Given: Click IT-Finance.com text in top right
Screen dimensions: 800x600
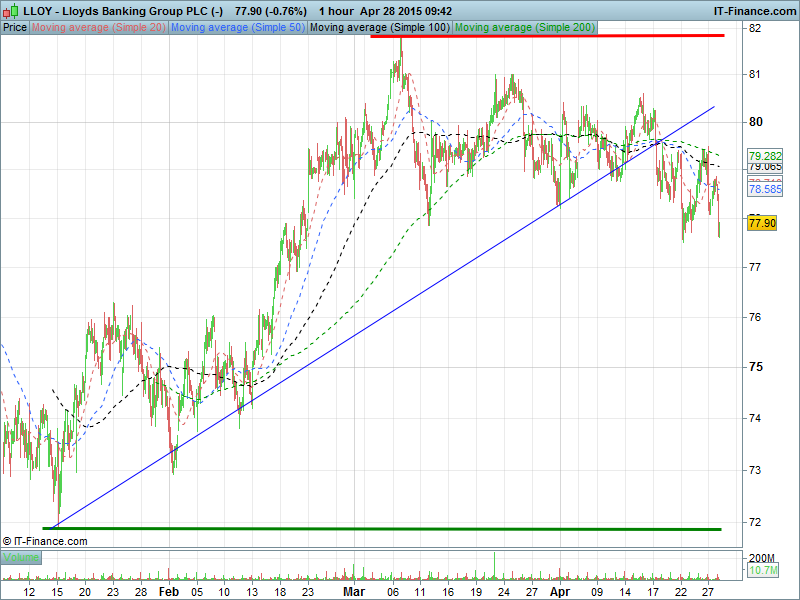Looking at the screenshot, I should click(753, 11).
